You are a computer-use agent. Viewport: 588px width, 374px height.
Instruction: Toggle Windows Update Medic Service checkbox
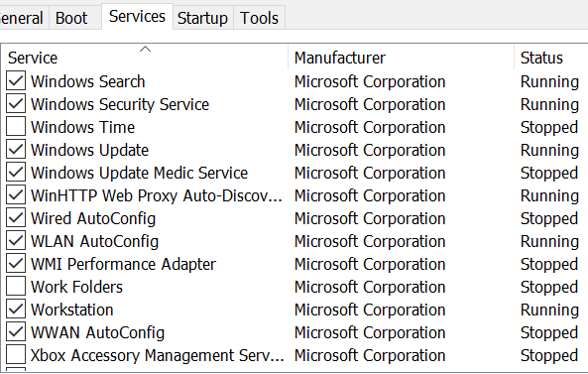pos(16,173)
